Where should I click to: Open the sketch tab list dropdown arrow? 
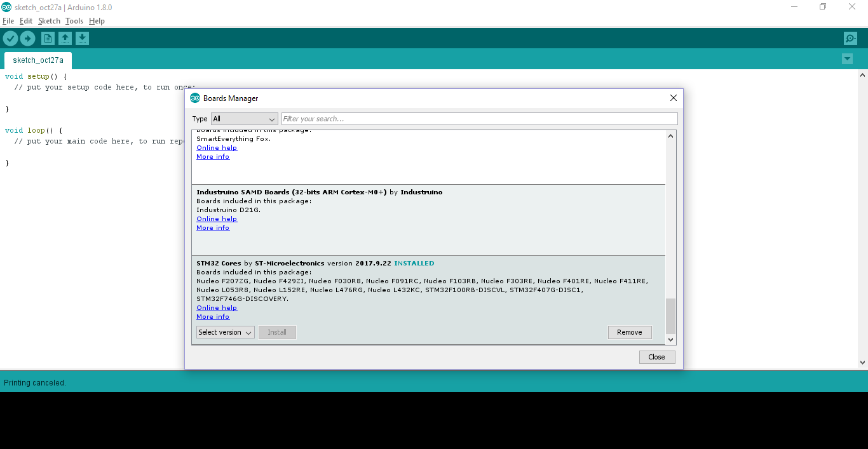(847, 58)
